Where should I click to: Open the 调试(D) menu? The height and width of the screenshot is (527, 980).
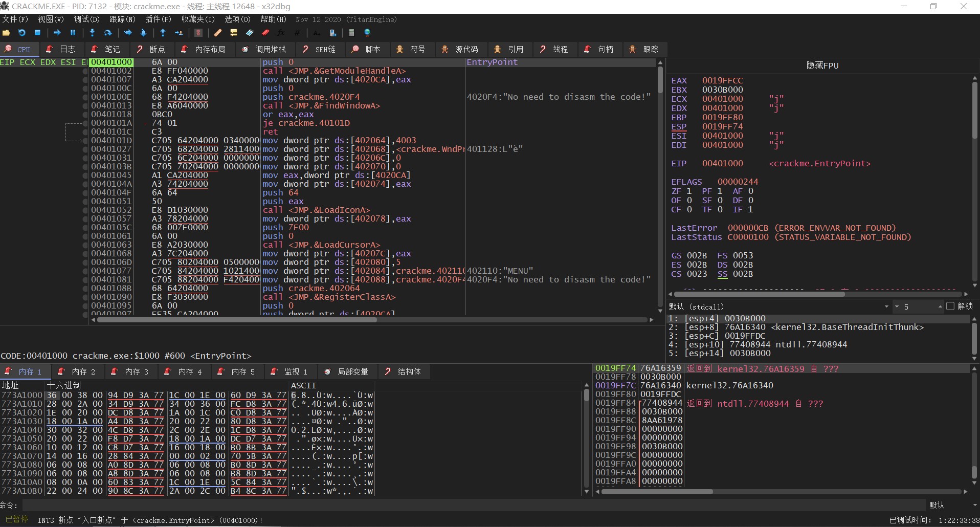pos(86,19)
